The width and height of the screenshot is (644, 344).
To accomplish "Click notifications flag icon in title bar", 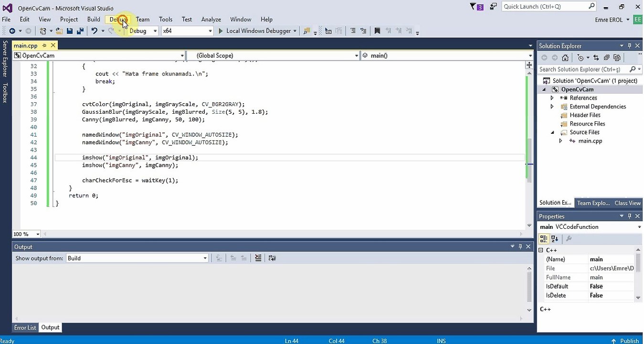I will [x=474, y=7].
